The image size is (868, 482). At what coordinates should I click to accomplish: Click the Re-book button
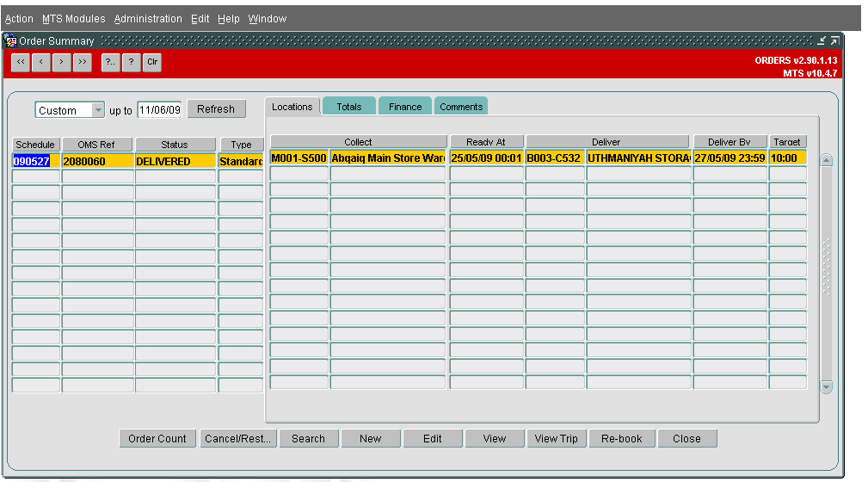pyautogui.click(x=622, y=439)
